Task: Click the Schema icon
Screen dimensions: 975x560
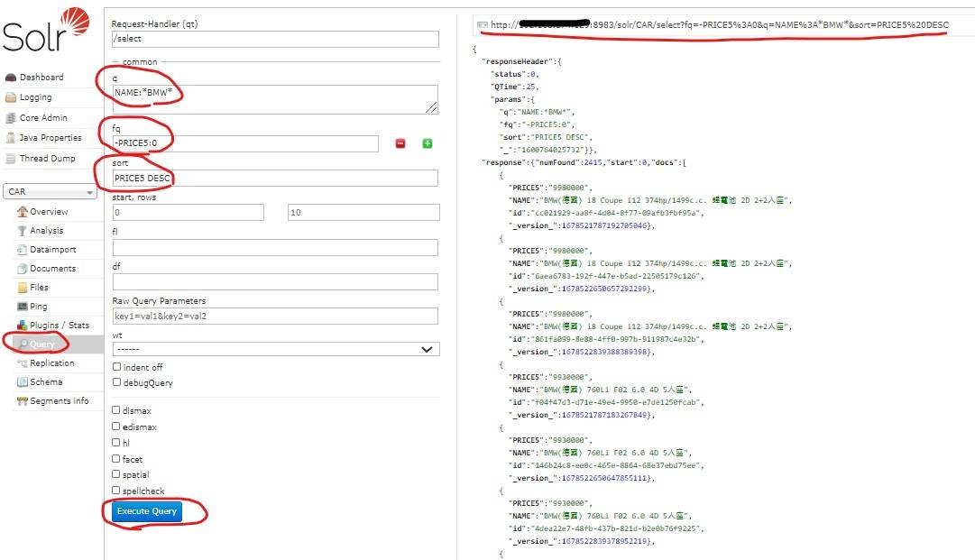Action: [x=23, y=382]
